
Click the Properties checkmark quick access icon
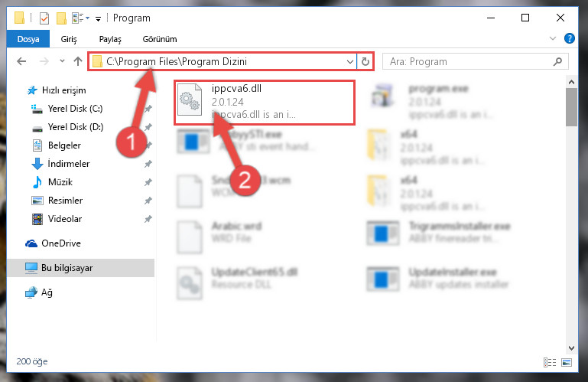(x=44, y=18)
